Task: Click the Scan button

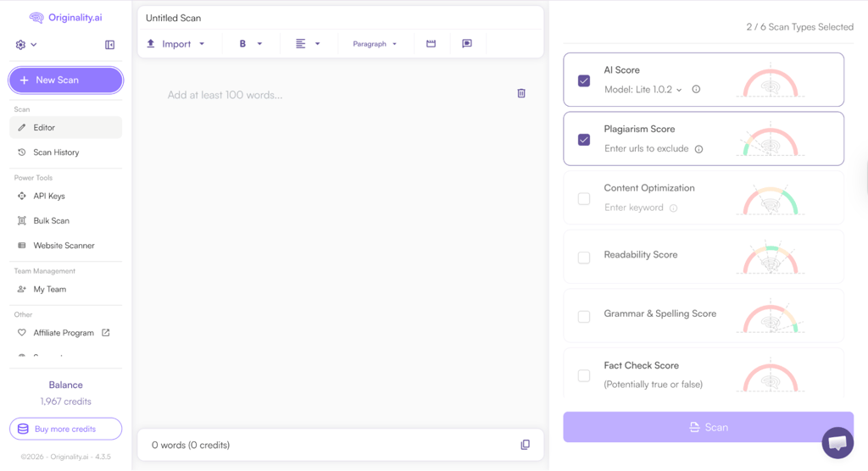Action: tap(708, 427)
